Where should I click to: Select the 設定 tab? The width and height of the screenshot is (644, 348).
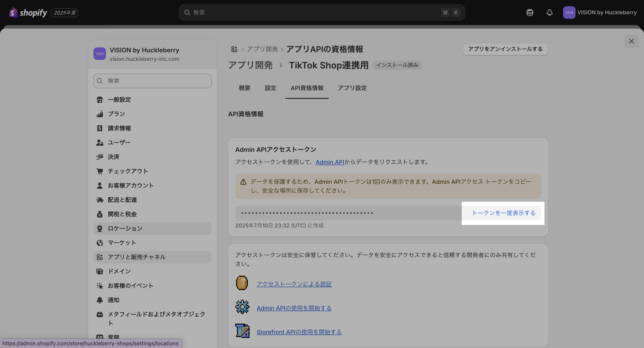270,88
